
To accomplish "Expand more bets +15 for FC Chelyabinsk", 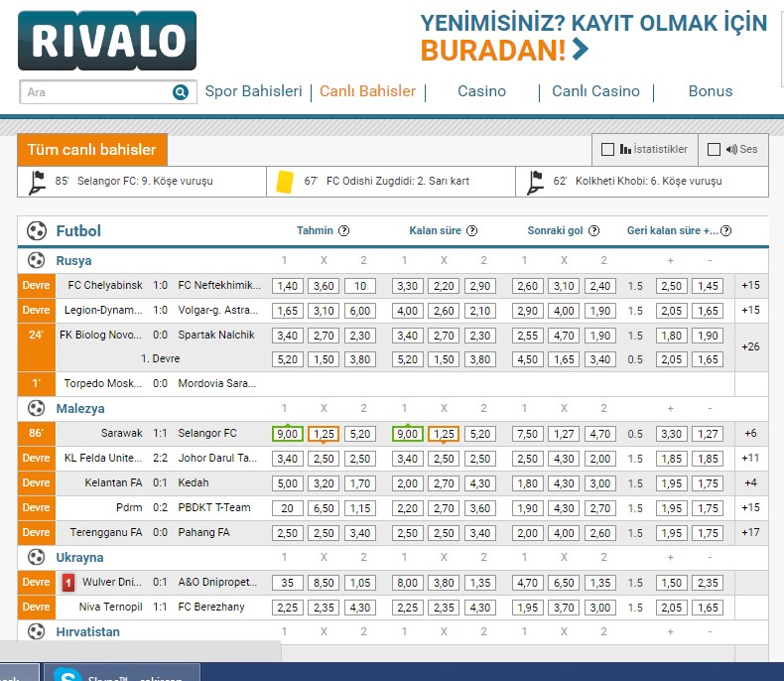I will (750, 285).
